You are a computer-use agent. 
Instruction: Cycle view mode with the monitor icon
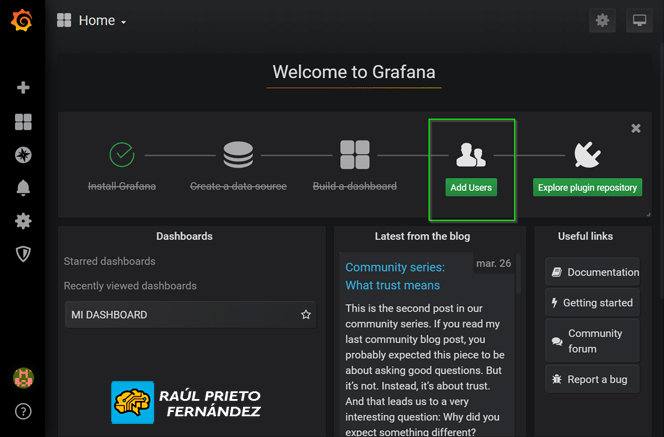pos(639,21)
